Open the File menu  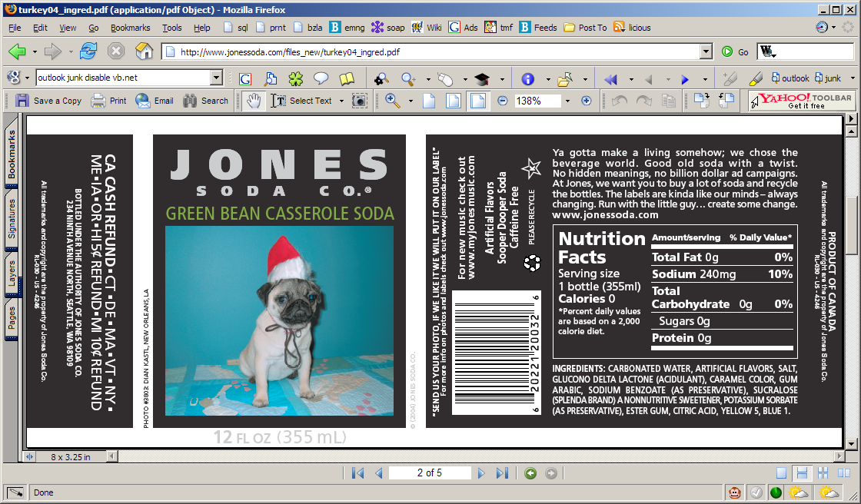[x=15, y=28]
